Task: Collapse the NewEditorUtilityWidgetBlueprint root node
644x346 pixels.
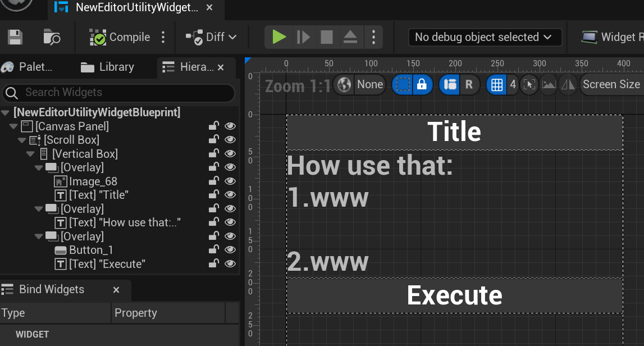Action: pyautogui.click(x=6, y=112)
